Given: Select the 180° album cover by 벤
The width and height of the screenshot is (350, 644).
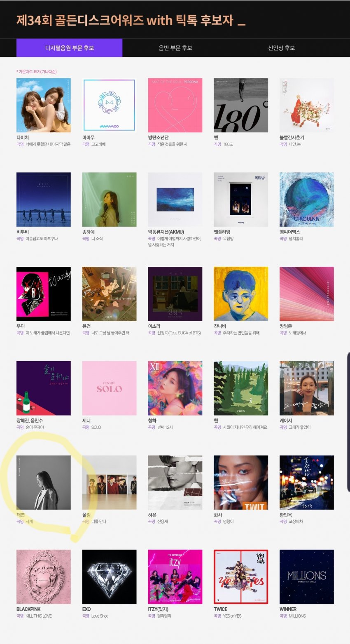Looking at the screenshot, I should pyautogui.click(x=241, y=105).
